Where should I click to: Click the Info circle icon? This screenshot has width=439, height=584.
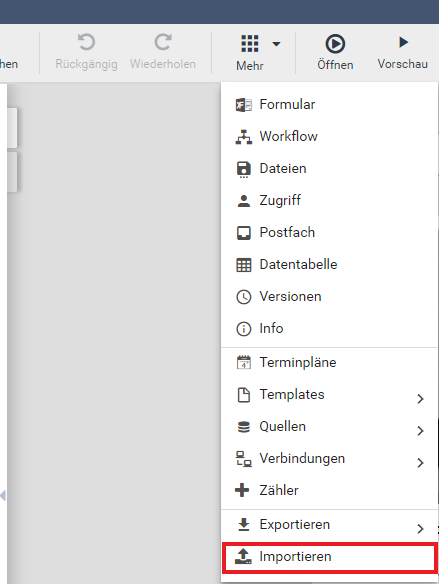pyautogui.click(x=244, y=329)
